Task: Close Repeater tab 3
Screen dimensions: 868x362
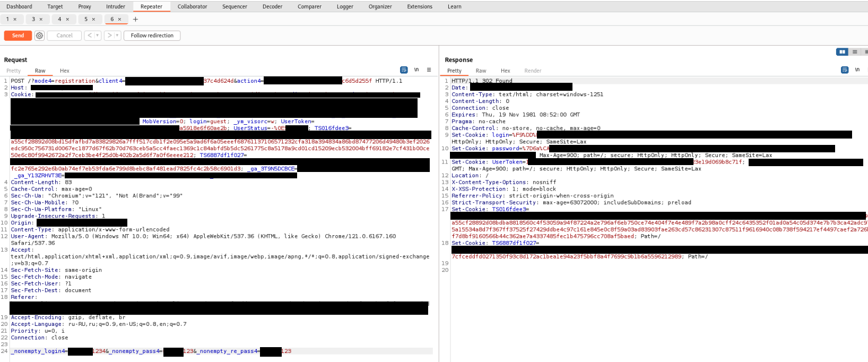Action: click(x=41, y=19)
